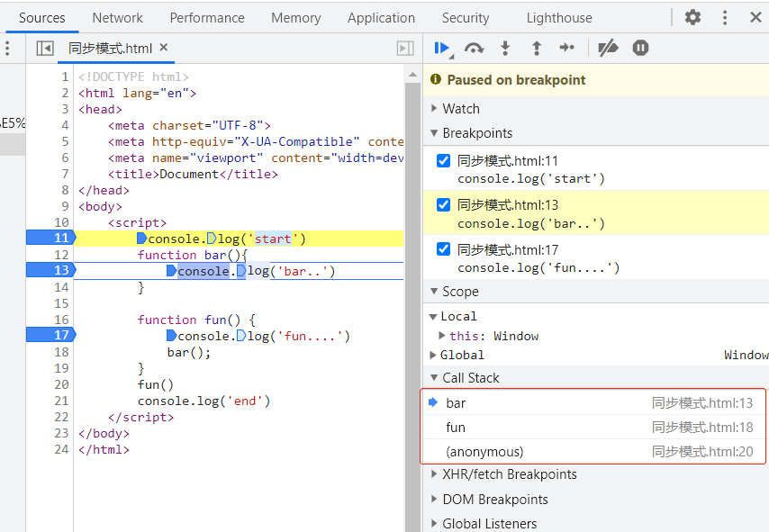Uncheck breakpoint at 同步模式.html:17
The height and width of the screenshot is (532, 769).
point(443,249)
